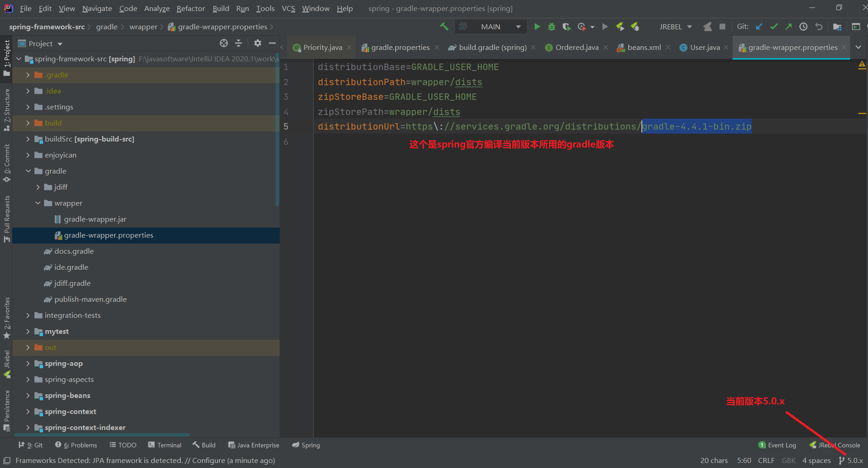Screen dimensions: 868x468
Task: Open the File menu
Action: [26, 8]
